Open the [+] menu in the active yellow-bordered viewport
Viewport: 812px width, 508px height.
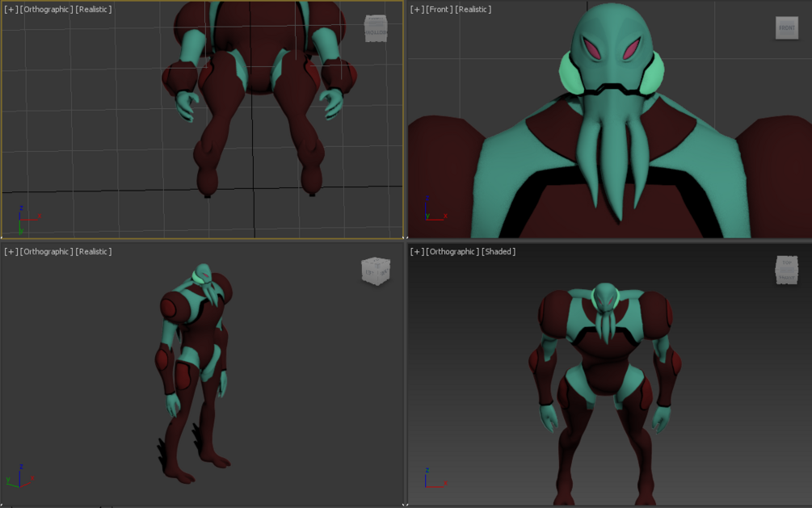tap(11, 10)
